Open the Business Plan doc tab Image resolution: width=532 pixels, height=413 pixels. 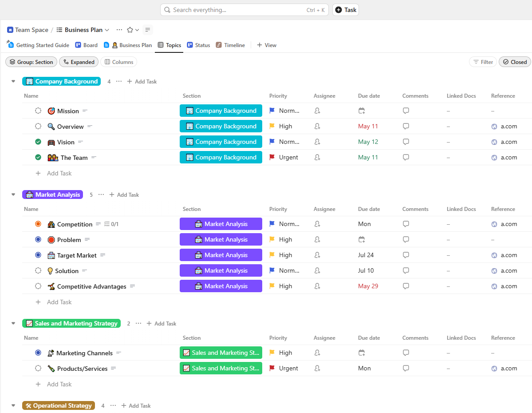128,45
